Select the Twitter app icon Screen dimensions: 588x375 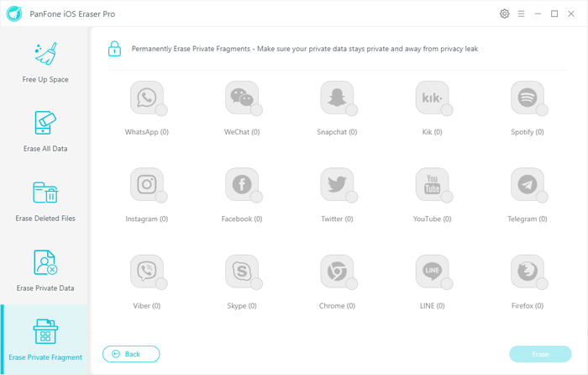click(x=337, y=184)
